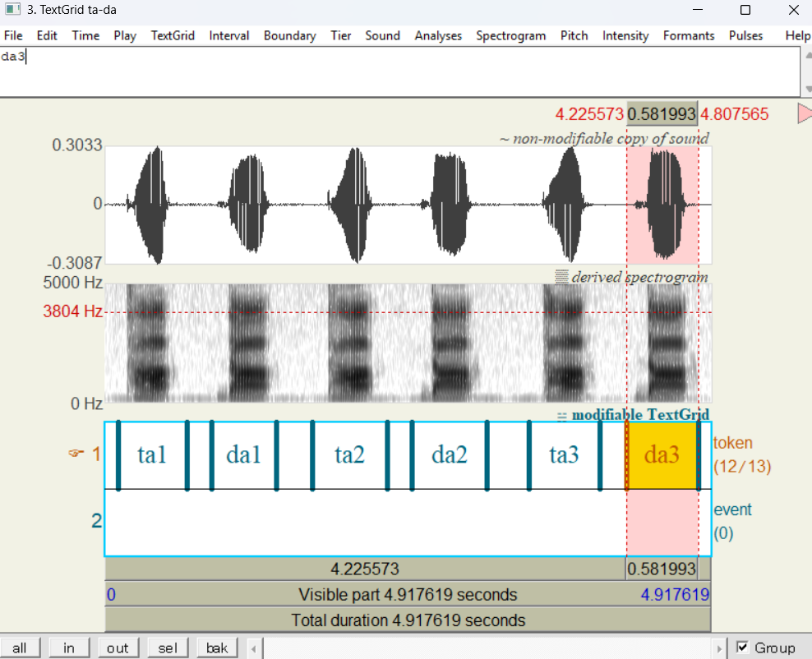The width and height of the screenshot is (812, 659).
Task: Click the 'all' zoom button
Action: click(x=20, y=647)
